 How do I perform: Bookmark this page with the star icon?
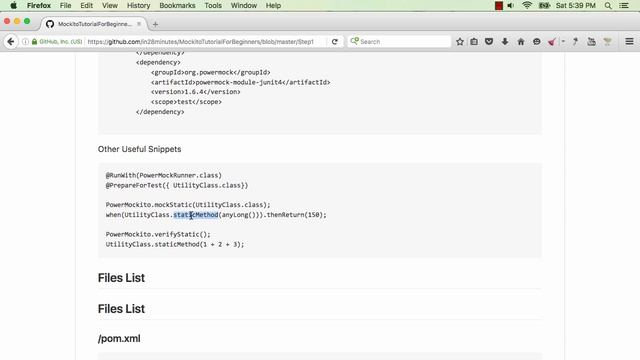(x=460, y=42)
